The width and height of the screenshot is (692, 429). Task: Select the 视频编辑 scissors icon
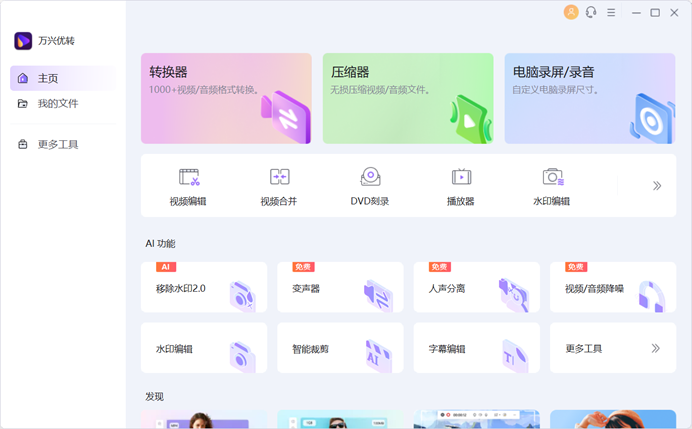coord(189,177)
